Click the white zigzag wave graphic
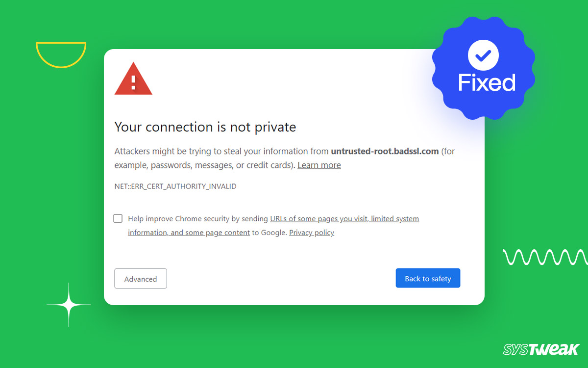The image size is (588, 368). point(543,257)
